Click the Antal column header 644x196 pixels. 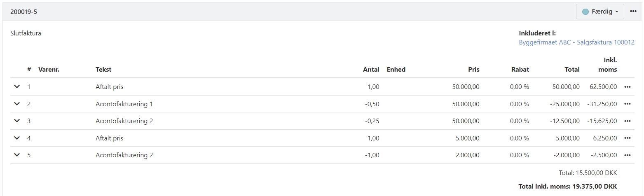click(371, 70)
